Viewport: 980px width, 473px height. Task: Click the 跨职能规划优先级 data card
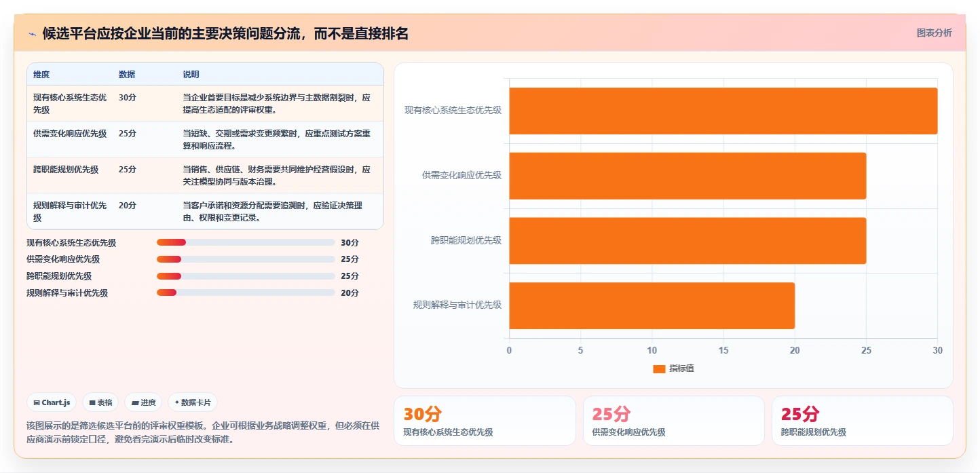(x=863, y=421)
